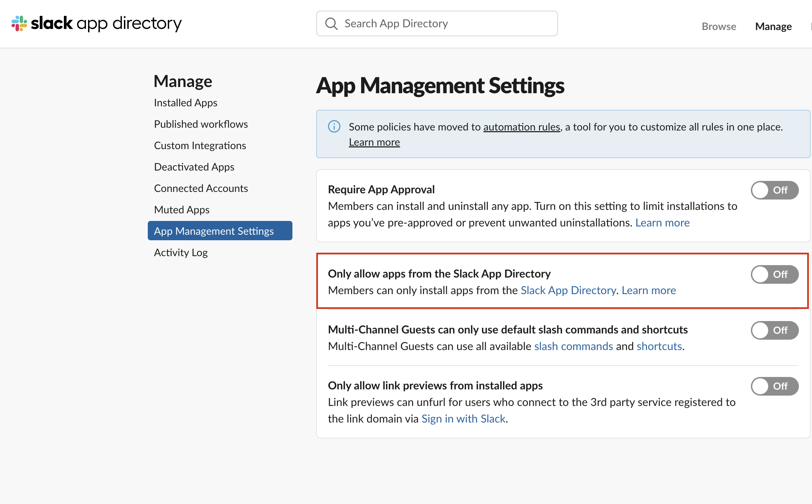
Task: Open the shortcuts link
Action: (x=659, y=346)
